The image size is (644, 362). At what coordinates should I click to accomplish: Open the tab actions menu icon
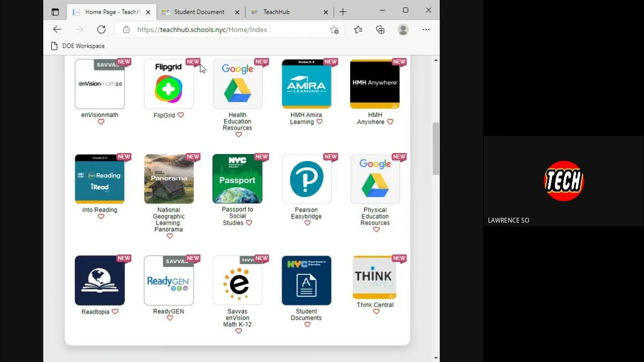[55, 12]
